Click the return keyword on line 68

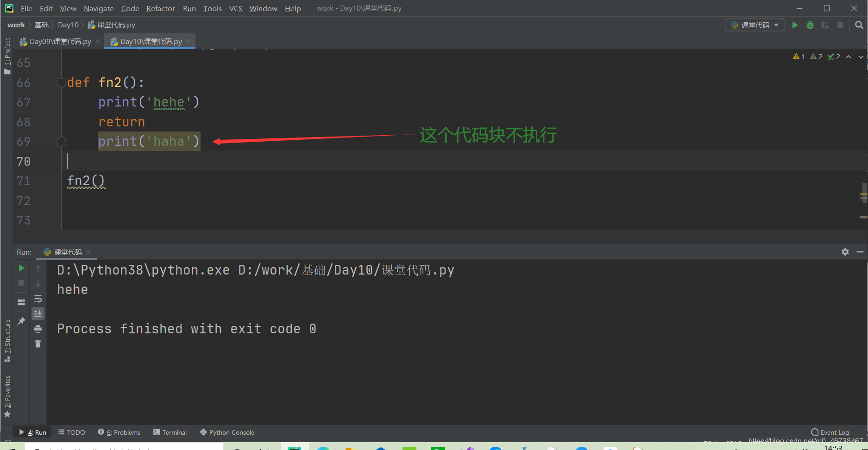pyautogui.click(x=121, y=122)
